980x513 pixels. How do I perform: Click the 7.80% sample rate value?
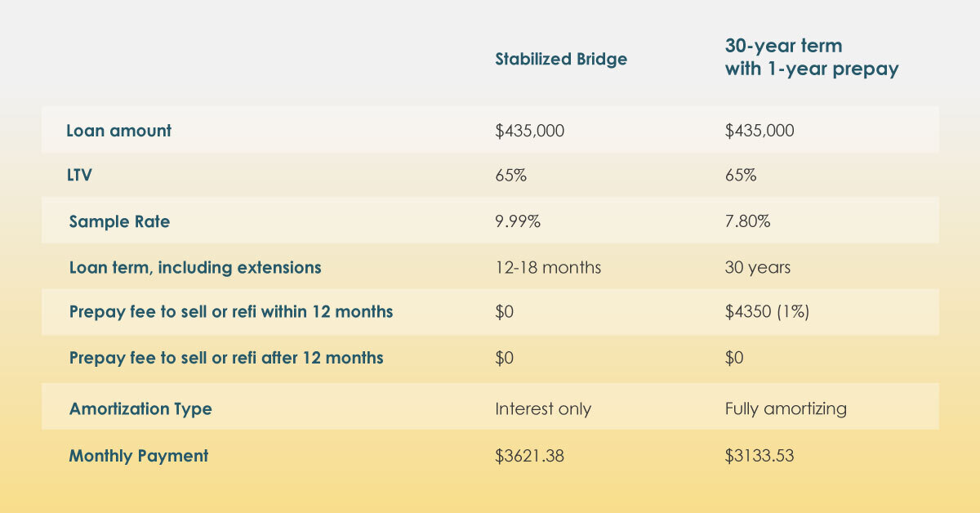click(747, 221)
